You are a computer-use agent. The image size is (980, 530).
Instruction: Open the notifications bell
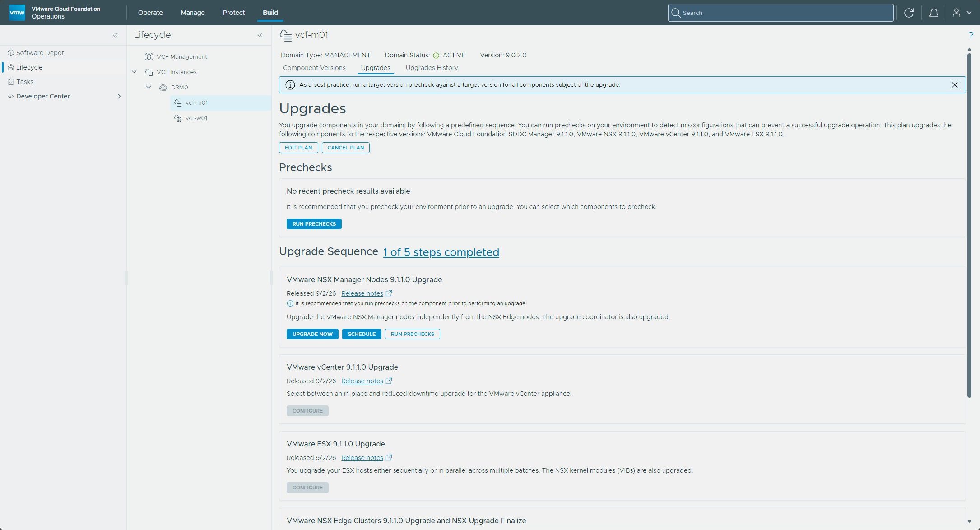[x=934, y=13]
